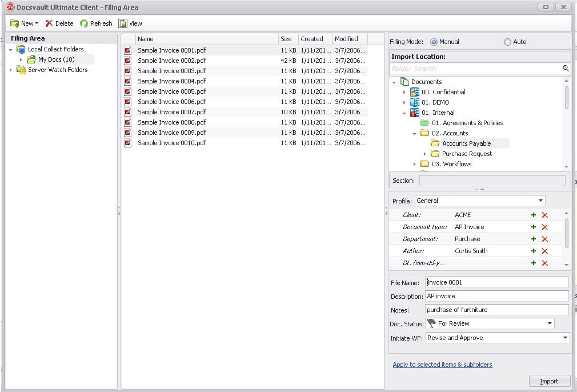The height and width of the screenshot is (392, 577).
Task: Open the Doc. Status dropdown
Action: (550, 323)
